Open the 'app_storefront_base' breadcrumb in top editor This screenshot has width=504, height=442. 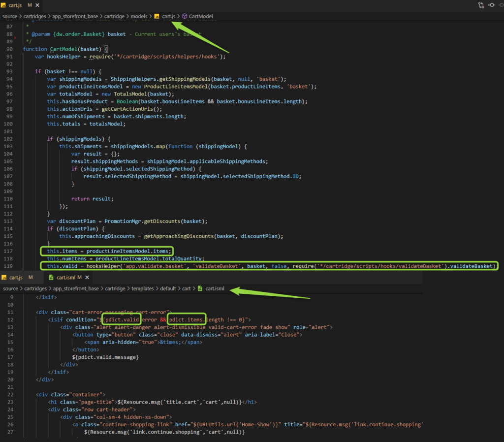pos(75,16)
